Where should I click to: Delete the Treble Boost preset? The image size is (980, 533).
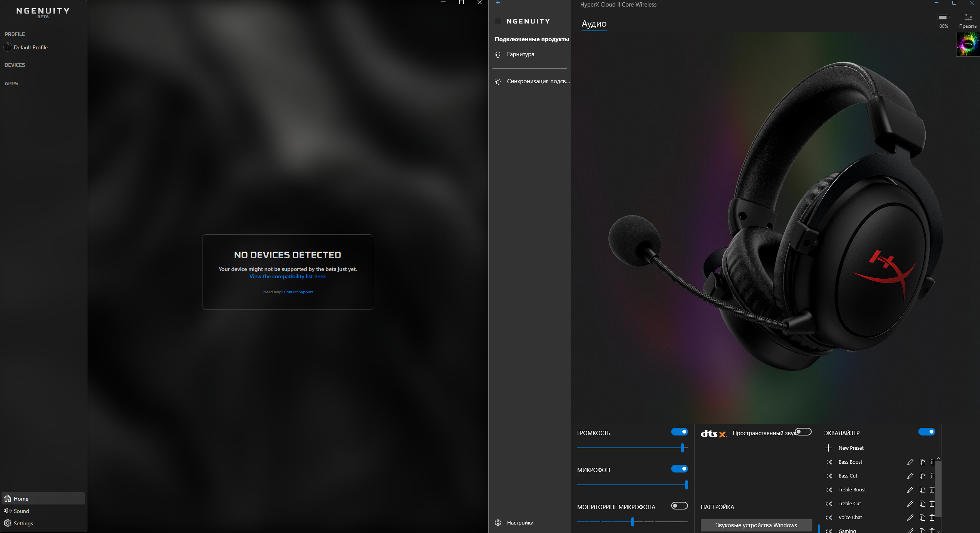932,490
